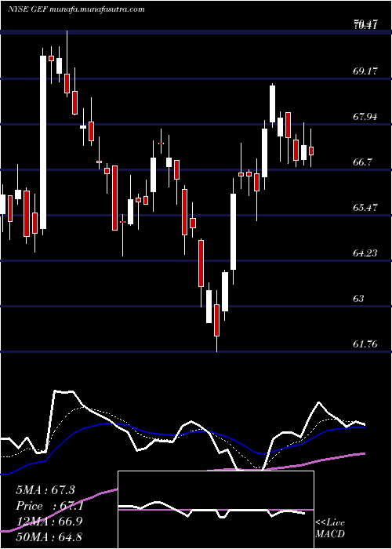The height and width of the screenshot is (549, 392).
Task: Click the 65.47 price axis label
Action: 365,208
